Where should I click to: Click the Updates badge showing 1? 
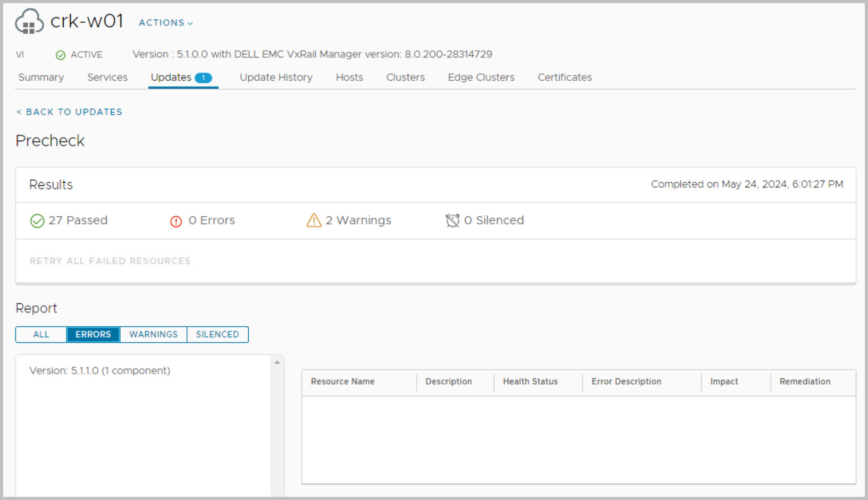pyautogui.click(x=203, y=78)
